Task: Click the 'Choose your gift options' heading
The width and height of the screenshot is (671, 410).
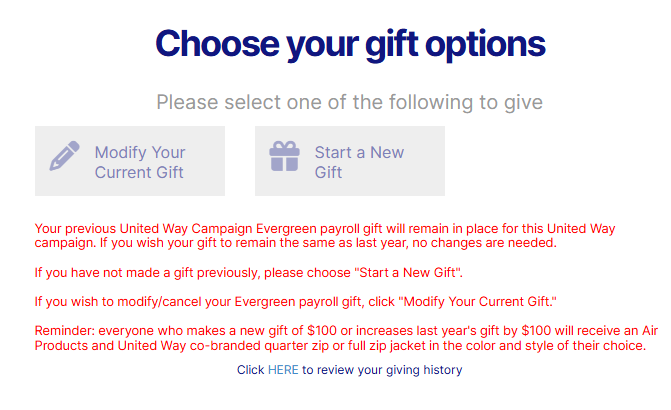Action: click(x=350, y=44)
